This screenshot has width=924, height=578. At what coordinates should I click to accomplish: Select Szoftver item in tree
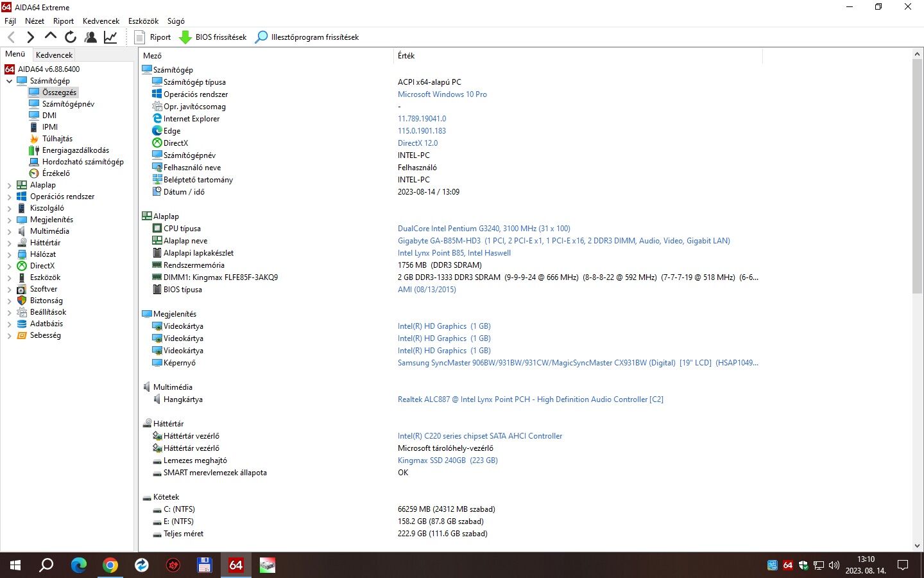pos(43,289)
